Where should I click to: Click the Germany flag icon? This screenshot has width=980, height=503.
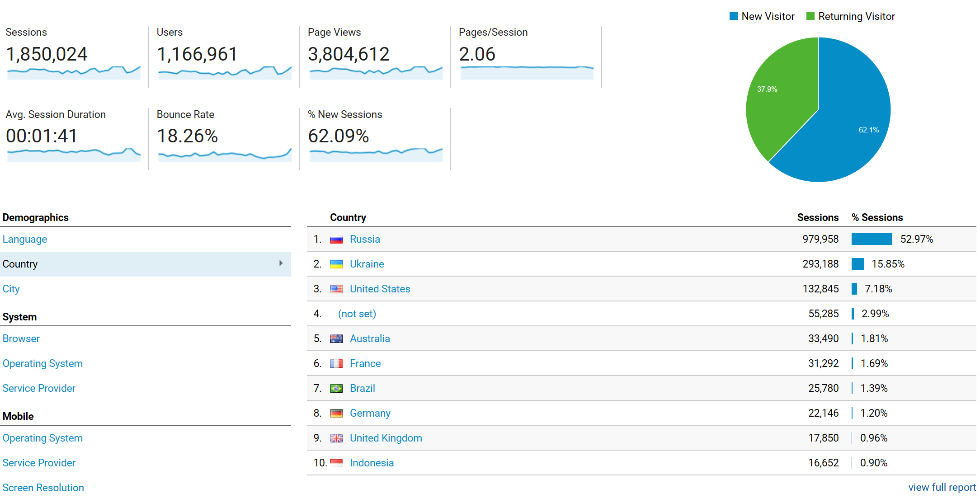pos(336,413)
